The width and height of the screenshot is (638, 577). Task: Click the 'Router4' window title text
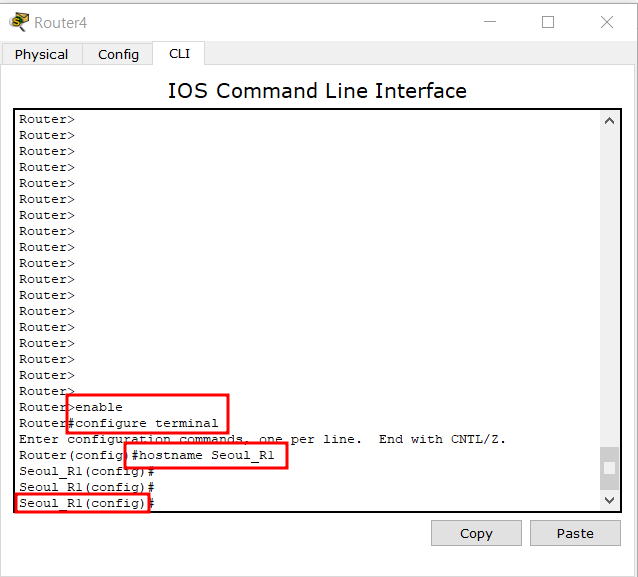tap(60, 23)
